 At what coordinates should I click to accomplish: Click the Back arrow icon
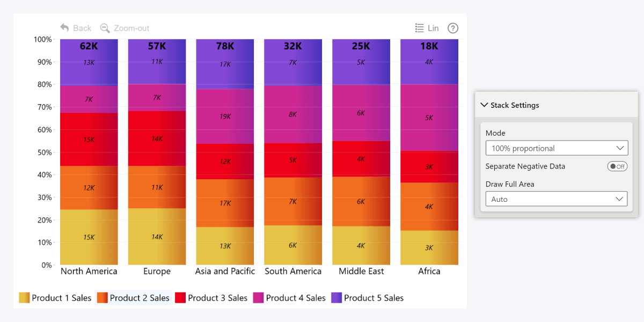[x=65, y=28]
